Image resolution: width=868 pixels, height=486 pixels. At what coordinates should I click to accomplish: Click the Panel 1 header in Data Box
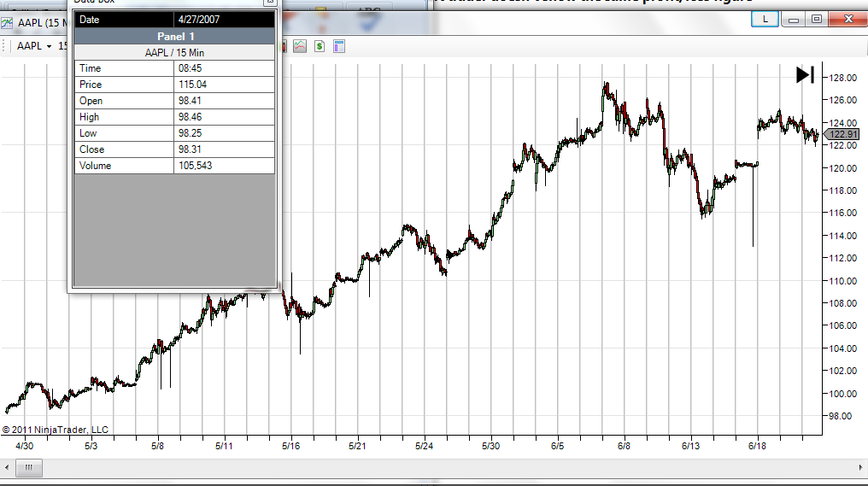pyautogui.click(x=175, y=37)
